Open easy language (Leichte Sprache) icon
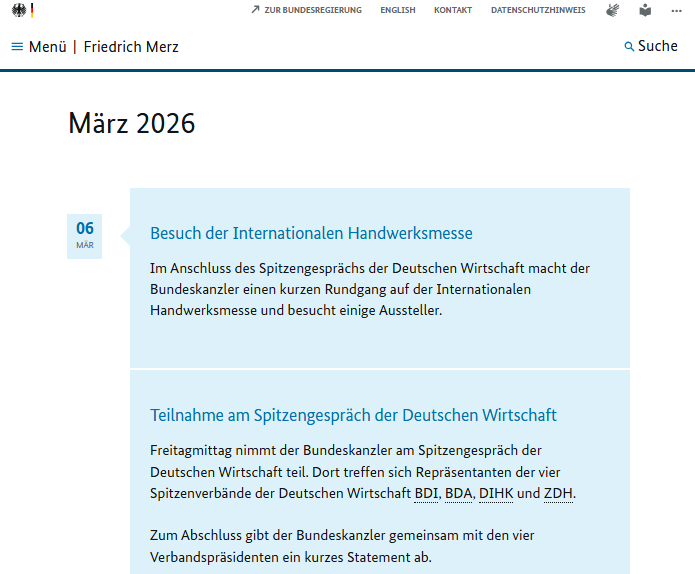695x574 pixels. click(x=645, y=10)
